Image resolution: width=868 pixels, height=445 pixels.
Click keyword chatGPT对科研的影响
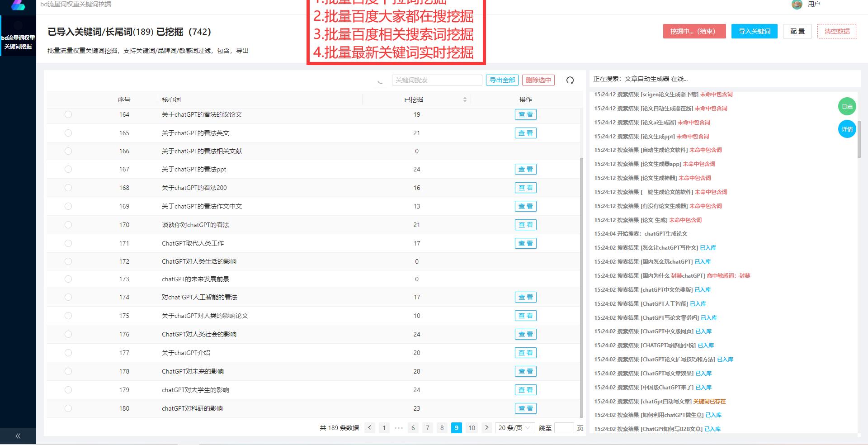[192, 408]
